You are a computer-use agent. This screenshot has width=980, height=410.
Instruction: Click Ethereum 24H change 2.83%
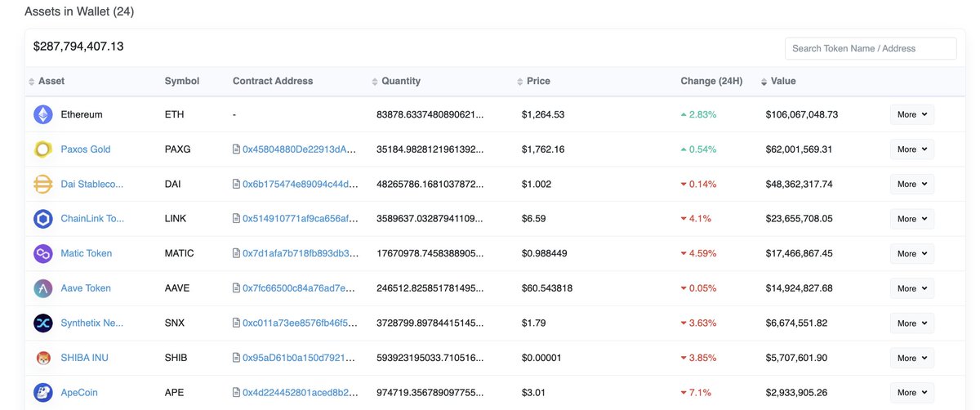coord(698,114)
